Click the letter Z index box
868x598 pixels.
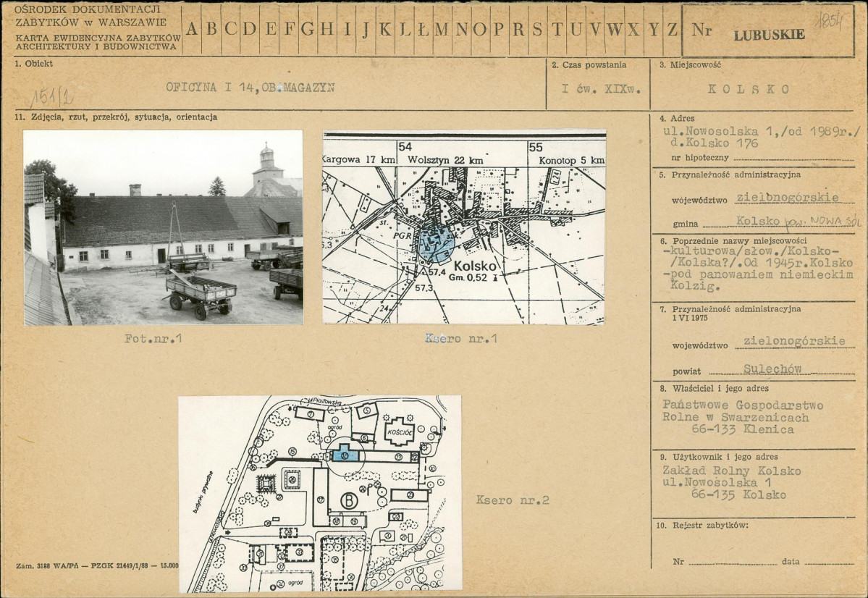(672, 30)
